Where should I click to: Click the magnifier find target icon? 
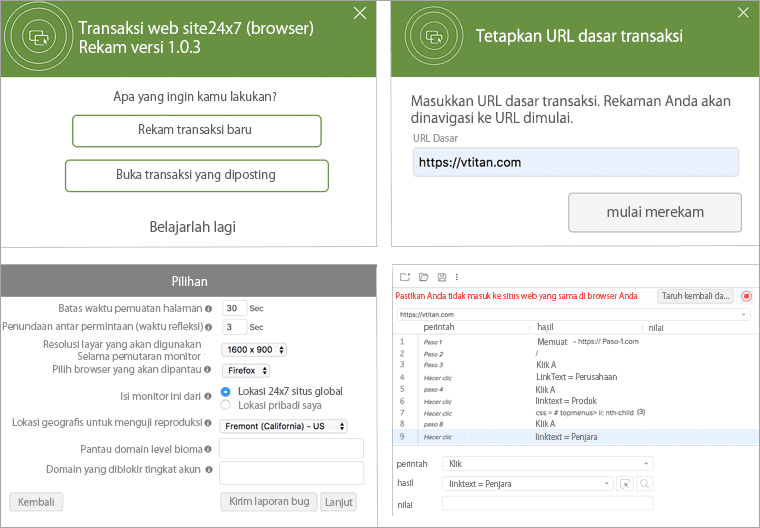[x=644, y=483]
